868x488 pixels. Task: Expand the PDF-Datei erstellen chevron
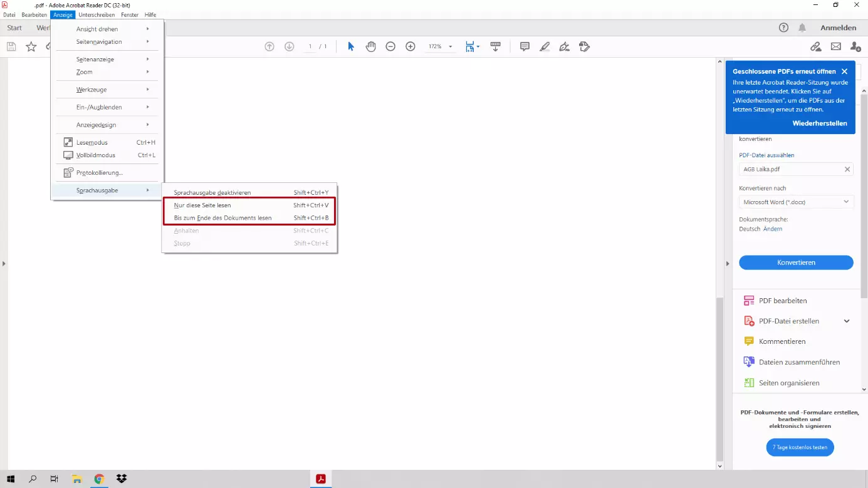[847, 321]
